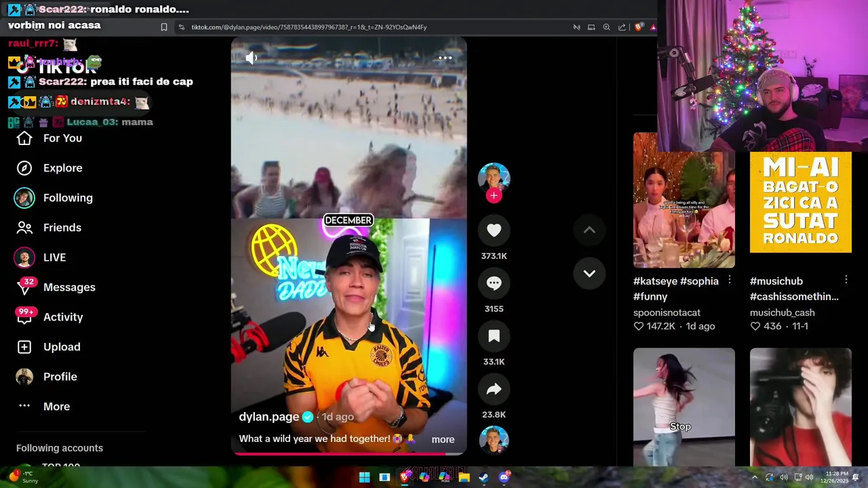Open File Explorer from taskbar
This screenshot has height=488, width=868.
[464, 477]
